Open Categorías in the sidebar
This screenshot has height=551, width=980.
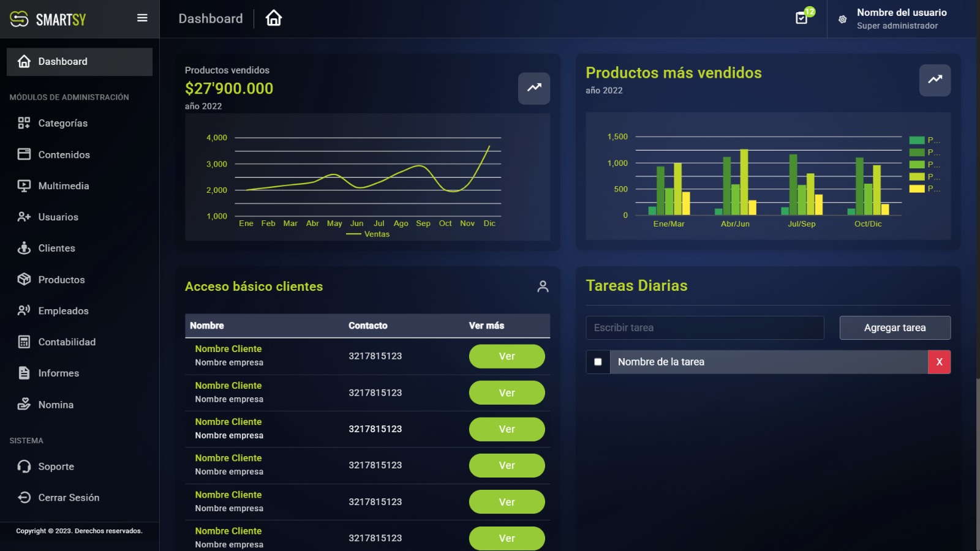[x=62, y=123]
